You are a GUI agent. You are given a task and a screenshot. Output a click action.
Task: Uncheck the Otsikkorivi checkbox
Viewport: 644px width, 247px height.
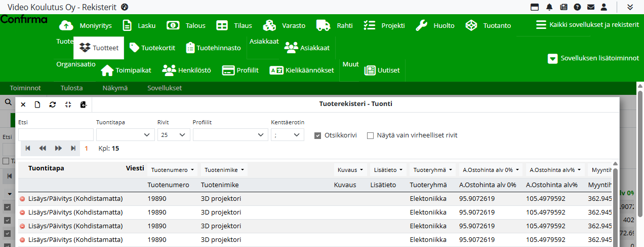[317, 135]
